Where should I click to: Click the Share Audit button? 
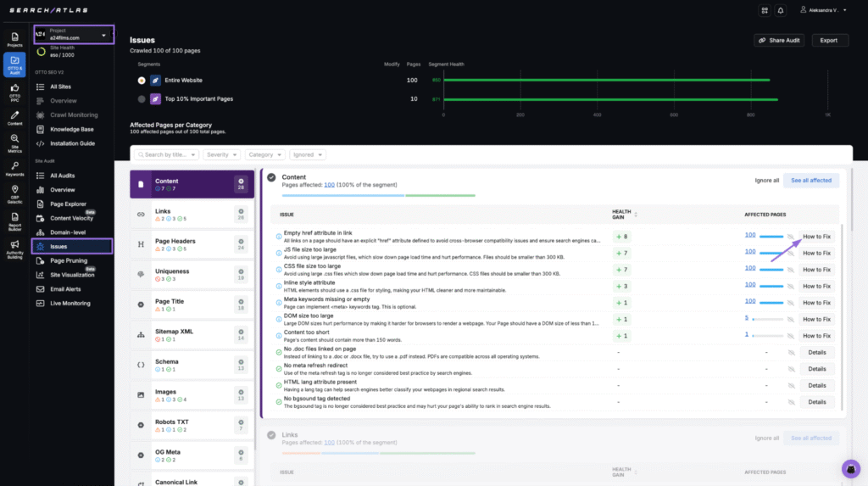click(778, 41)
